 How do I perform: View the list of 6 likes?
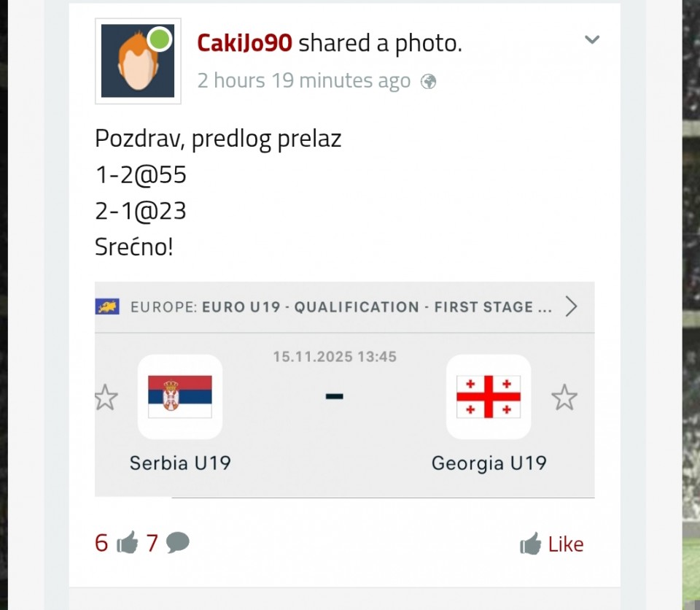101,543
